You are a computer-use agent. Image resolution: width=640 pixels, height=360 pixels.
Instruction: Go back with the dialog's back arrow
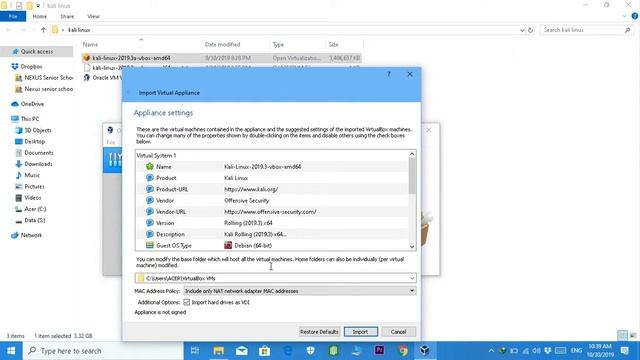tap(129, 93)
